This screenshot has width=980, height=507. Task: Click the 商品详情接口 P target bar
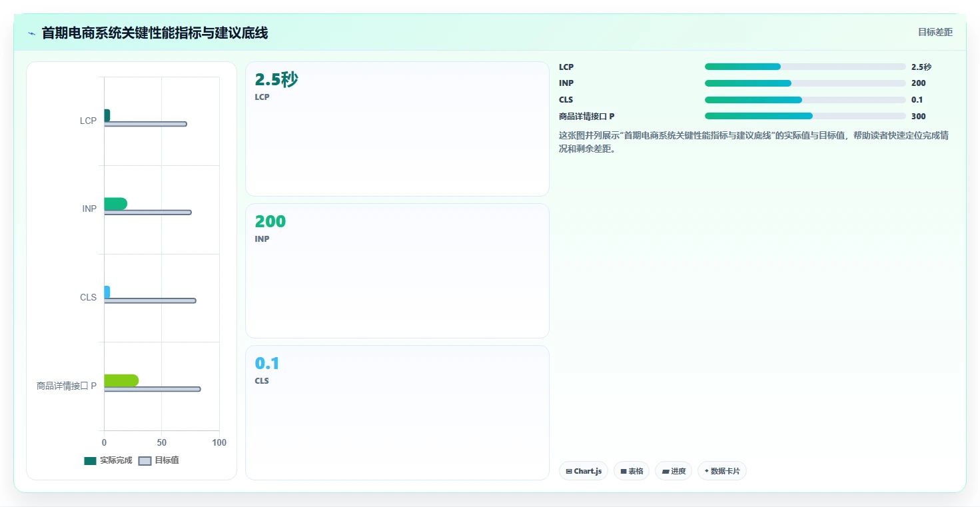pyautogui.click(x=152, y=389)
